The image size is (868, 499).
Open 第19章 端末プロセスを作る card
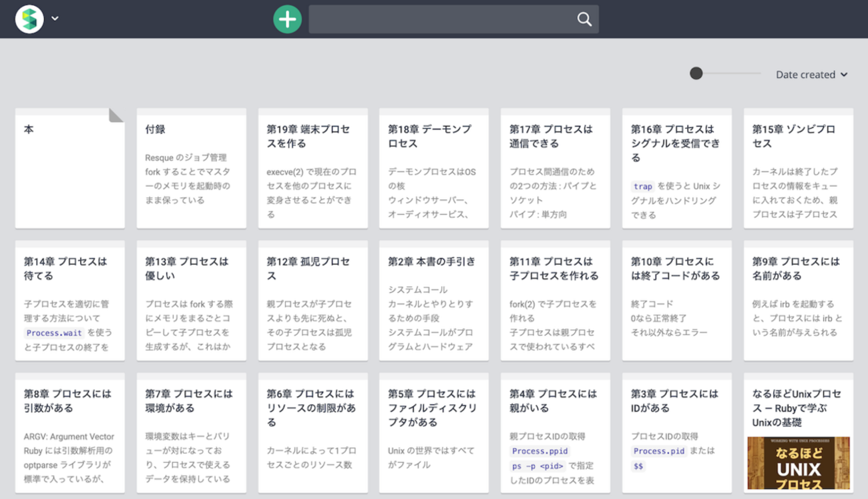point(312,168)
